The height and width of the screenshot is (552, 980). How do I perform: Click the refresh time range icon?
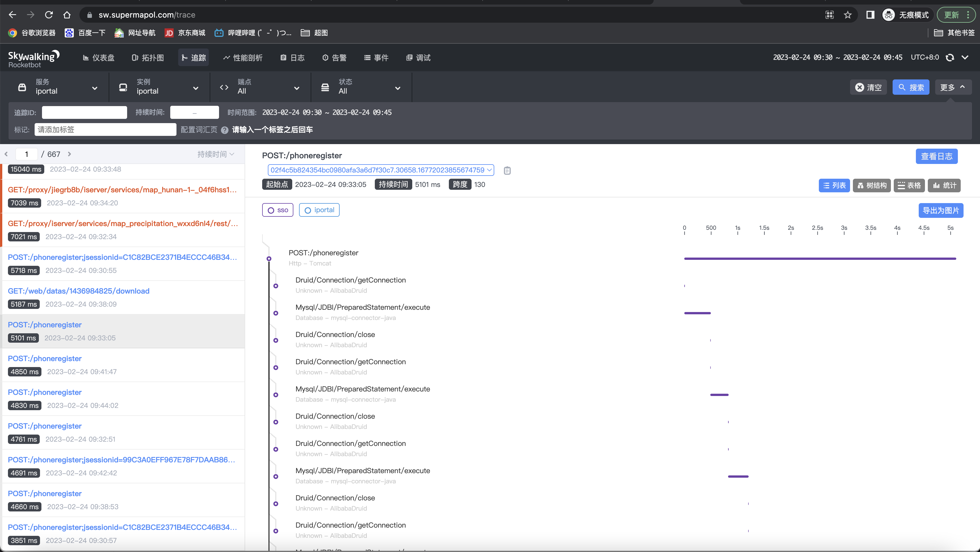point(950,58)
